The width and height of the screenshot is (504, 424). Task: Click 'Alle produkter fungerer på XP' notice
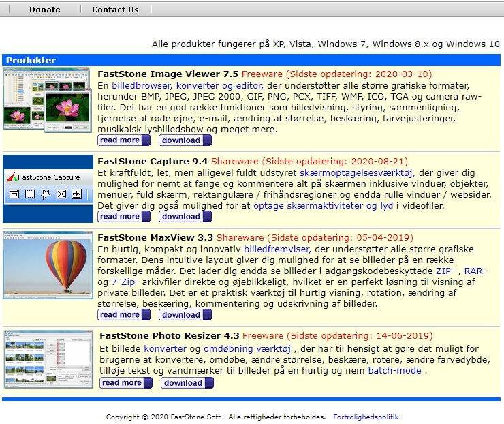coord(326,44)
